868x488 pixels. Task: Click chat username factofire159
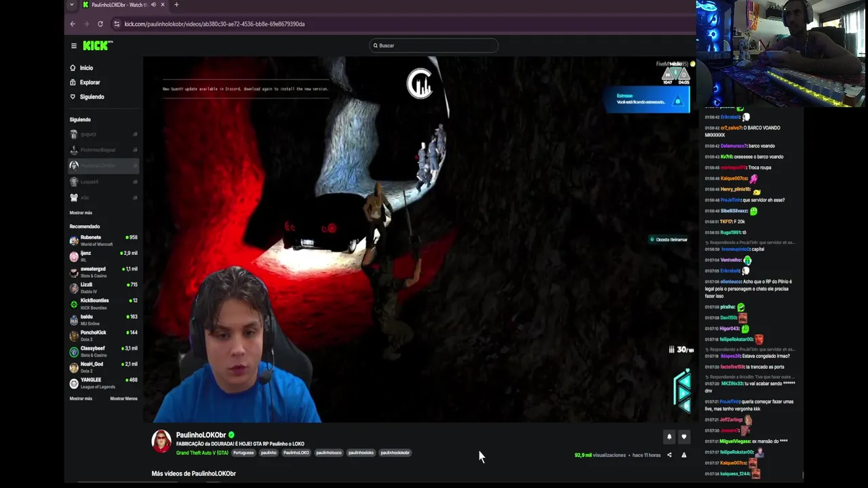[733, 367]
